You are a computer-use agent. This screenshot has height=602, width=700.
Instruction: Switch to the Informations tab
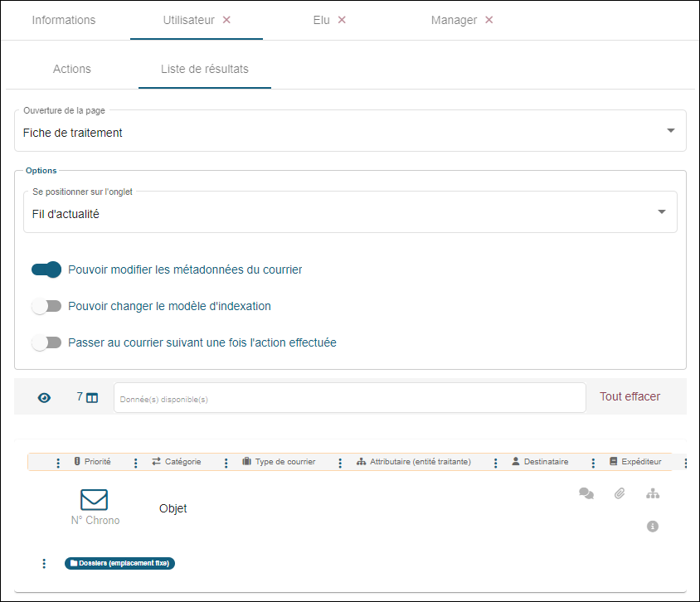tap(64, 20)
